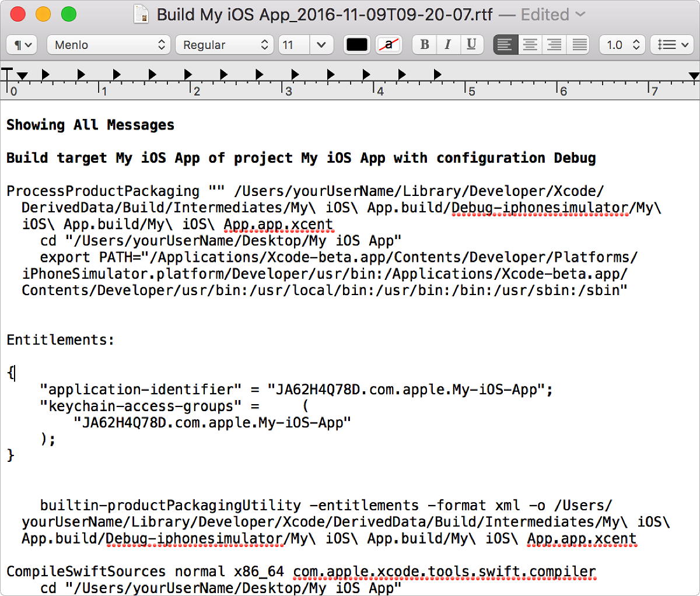Click the tab stop just before ruler mark 2
The width and height of the screenshot is (700, 596).
click(188, 74)
